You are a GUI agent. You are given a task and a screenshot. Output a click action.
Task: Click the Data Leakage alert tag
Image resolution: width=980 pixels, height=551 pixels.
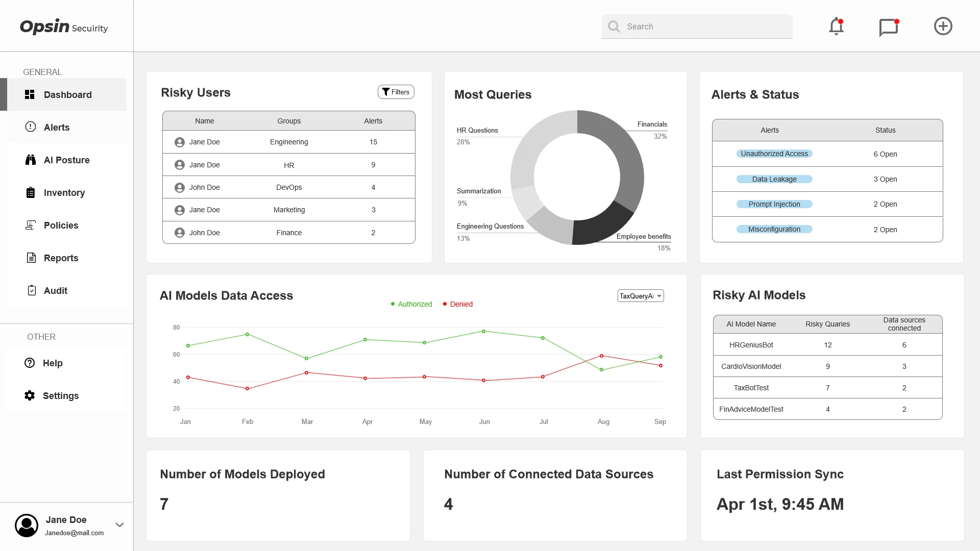point(774,179)
